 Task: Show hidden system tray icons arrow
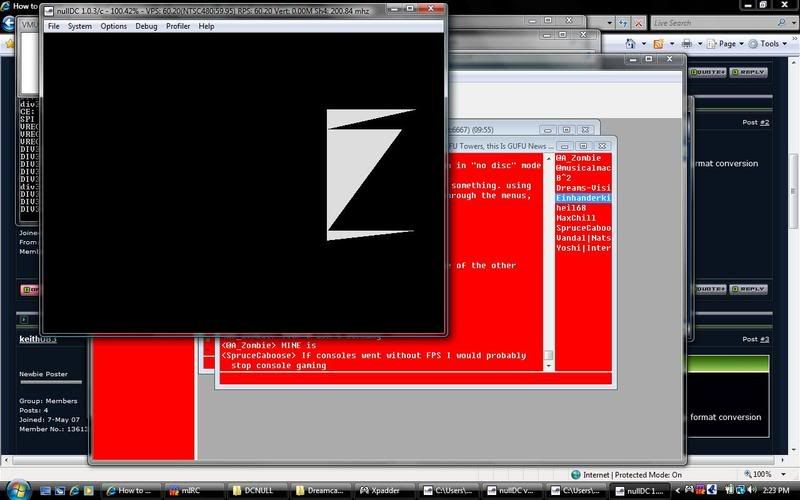coord(678,490)
